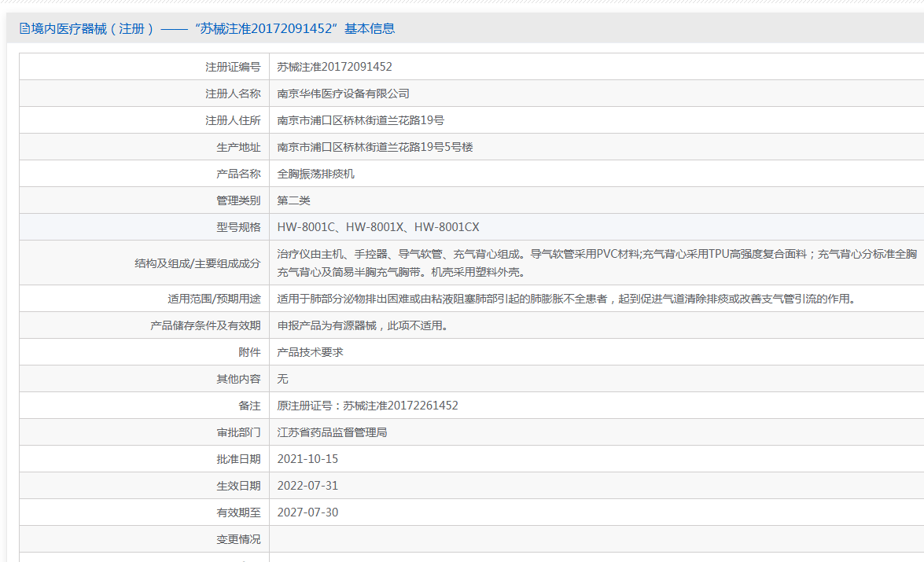Select company name 南京华伟医疗设备有限公司
The image size is (924, 562).
point(343,94)
